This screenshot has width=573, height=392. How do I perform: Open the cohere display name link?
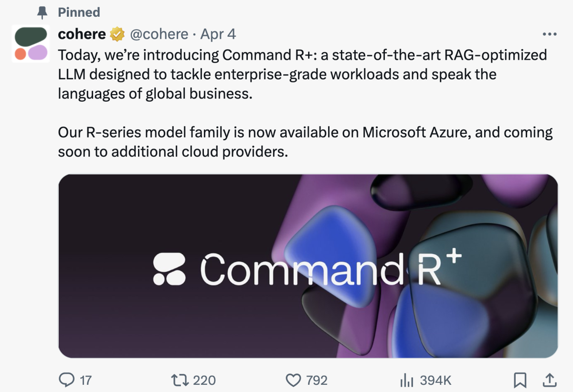pyautogui.click(x=82, y=34)
